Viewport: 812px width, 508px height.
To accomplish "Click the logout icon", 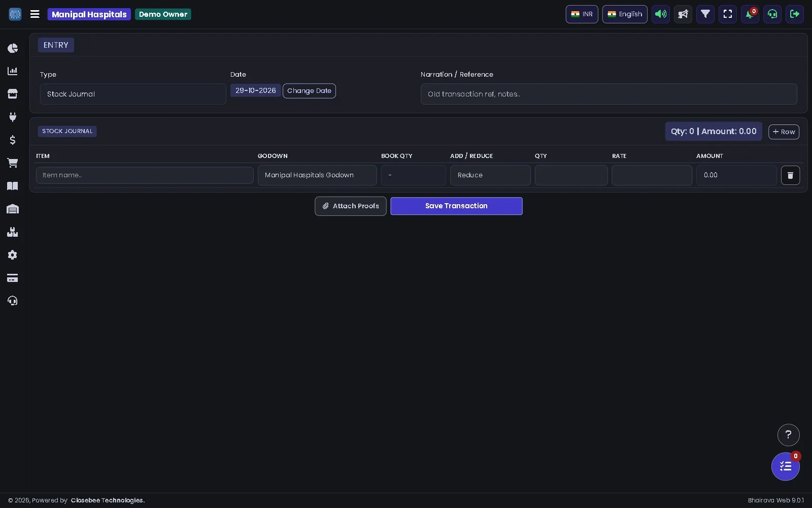I will coord(795,14).
